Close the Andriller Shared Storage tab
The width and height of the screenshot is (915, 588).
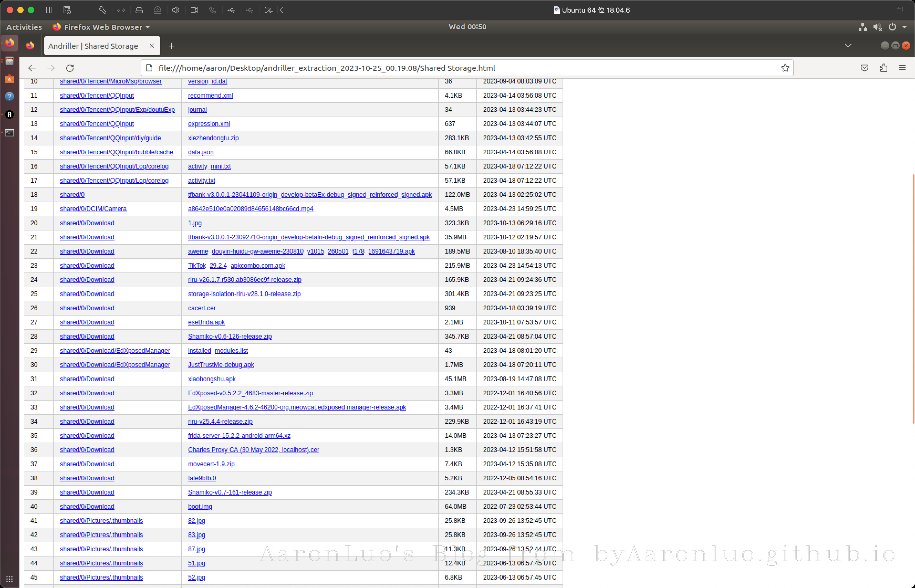point(152,46)
